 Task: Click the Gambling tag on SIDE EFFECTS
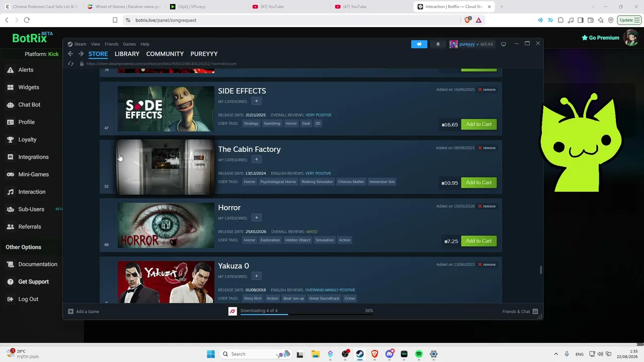click(x=272, y=123)
